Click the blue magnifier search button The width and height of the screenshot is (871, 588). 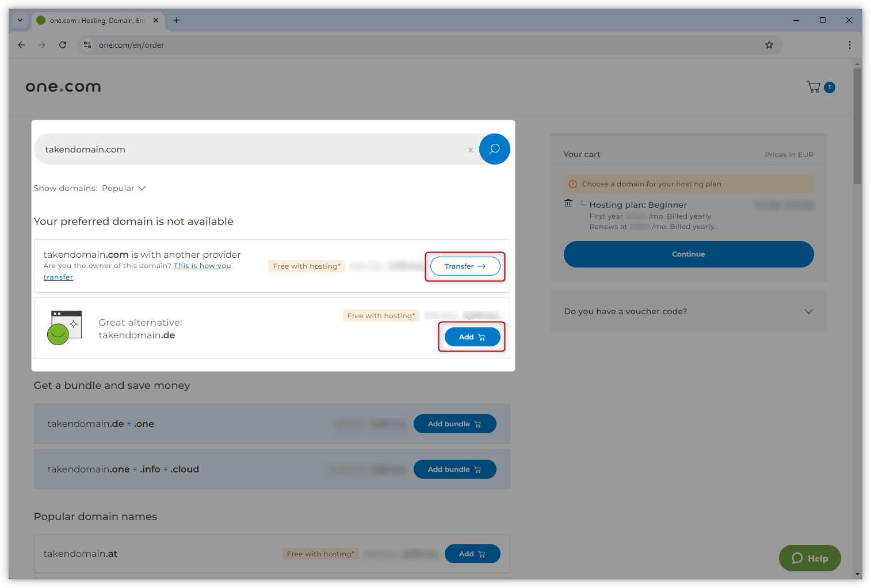click(x=494, y=149)
